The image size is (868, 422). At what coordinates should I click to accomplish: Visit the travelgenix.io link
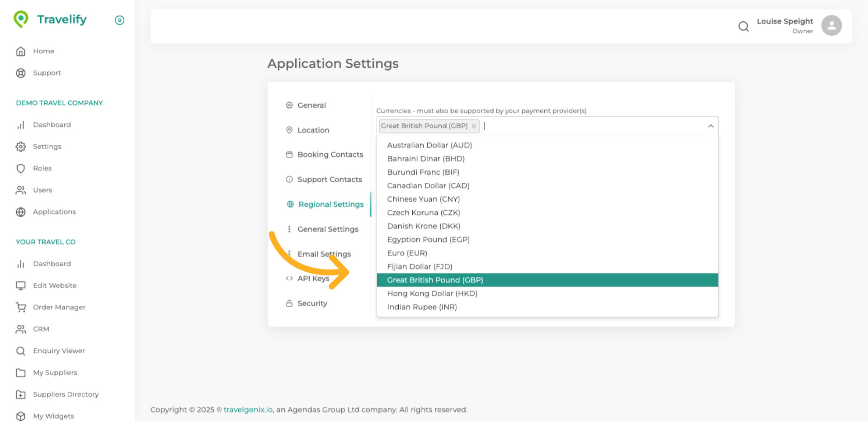click(x=247, y=410)
